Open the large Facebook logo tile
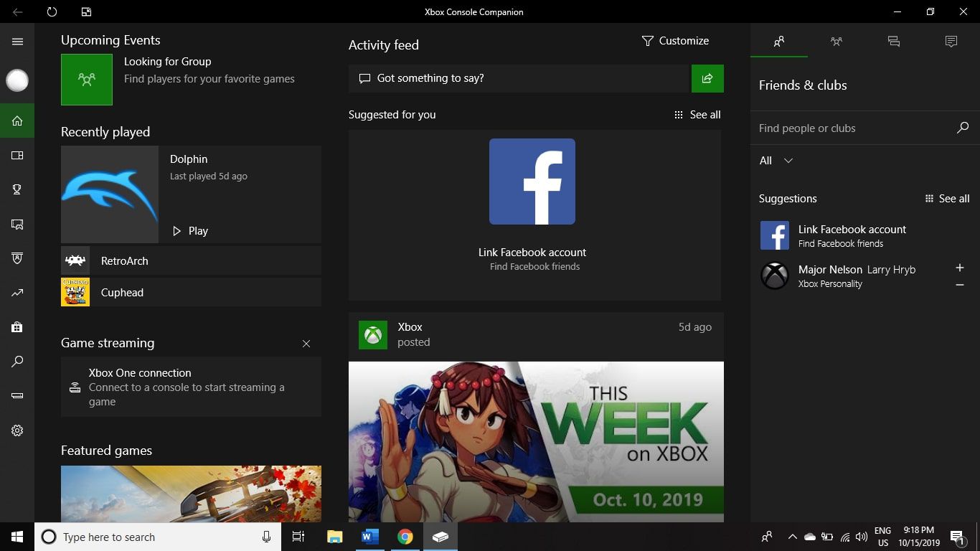 [532, 182]
